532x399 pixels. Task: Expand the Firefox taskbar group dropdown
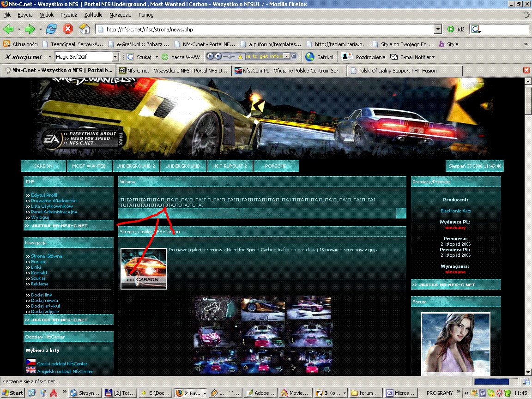tap(205, 393)
